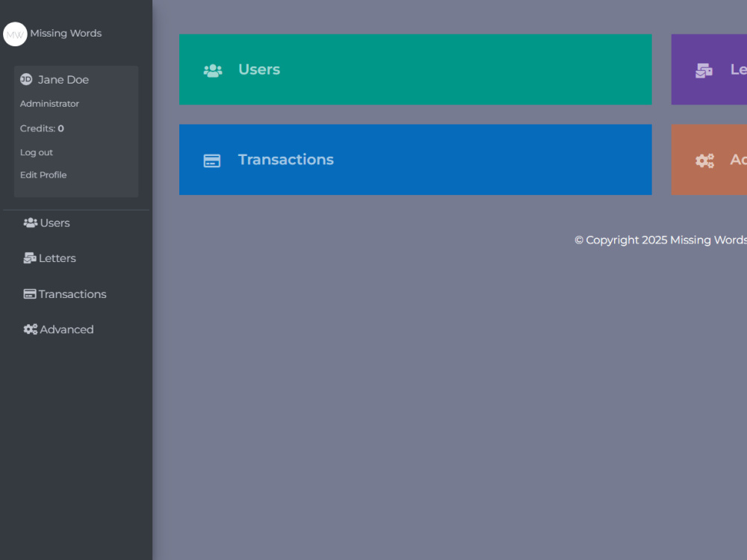Screen dimensions: 747x560
Task: Click the envelope icon on purple tile
Action: point(704,70)
